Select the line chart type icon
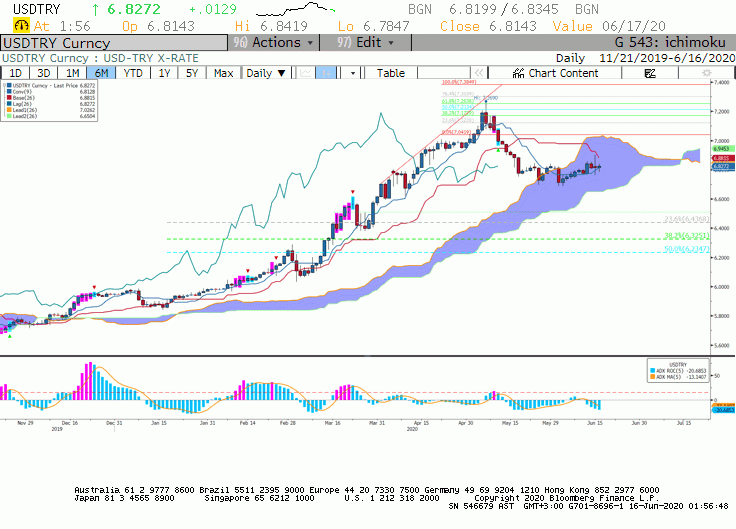This screenshot has width=736, height=529. point(306,73)
